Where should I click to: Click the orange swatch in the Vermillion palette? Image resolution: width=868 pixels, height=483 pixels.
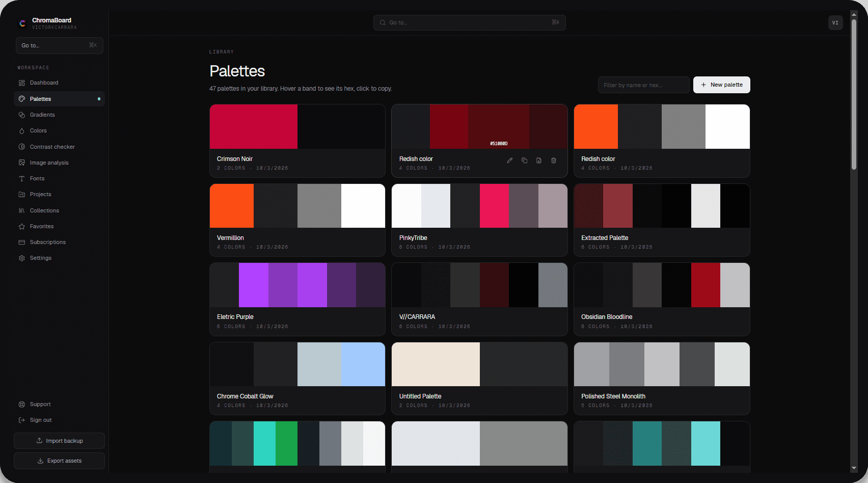[x=232, y=206]
